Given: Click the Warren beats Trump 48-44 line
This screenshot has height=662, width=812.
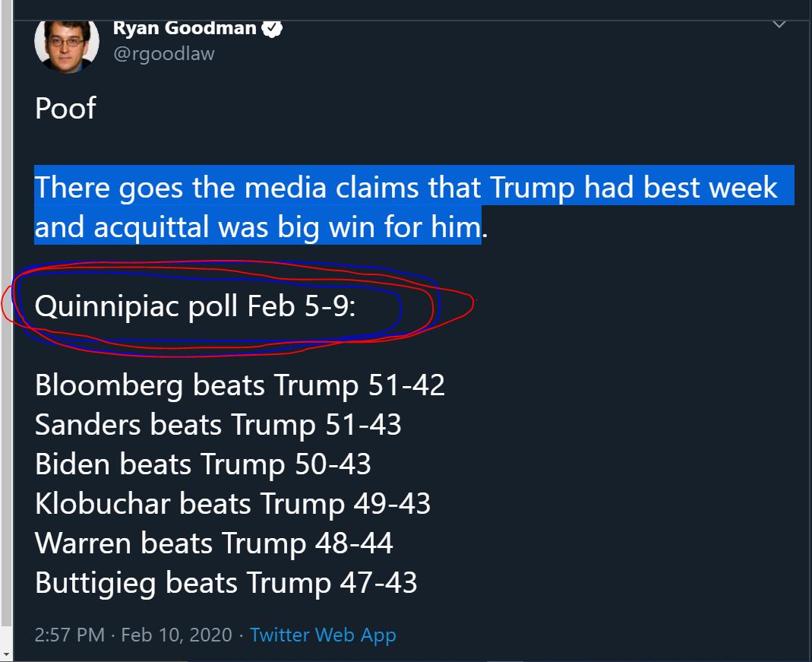Looking at the screenshot, I should [214, 543].
